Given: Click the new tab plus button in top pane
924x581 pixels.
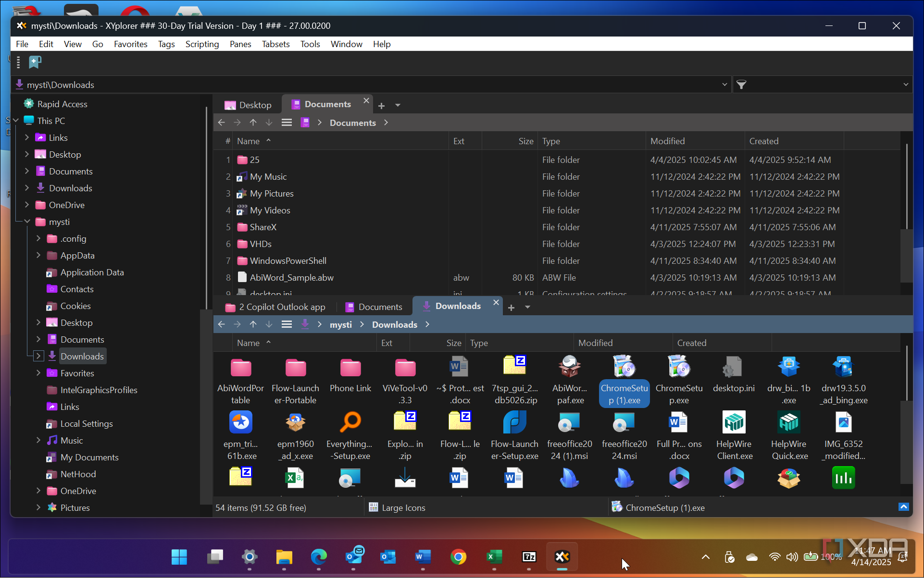Looking at the screenshot, I should coord(381,105).
